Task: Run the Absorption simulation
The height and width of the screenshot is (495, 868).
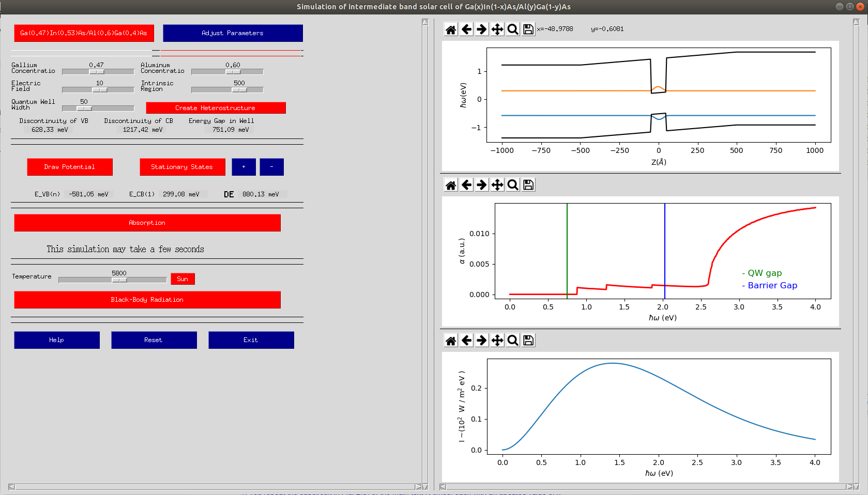Action: click(147, 223)
